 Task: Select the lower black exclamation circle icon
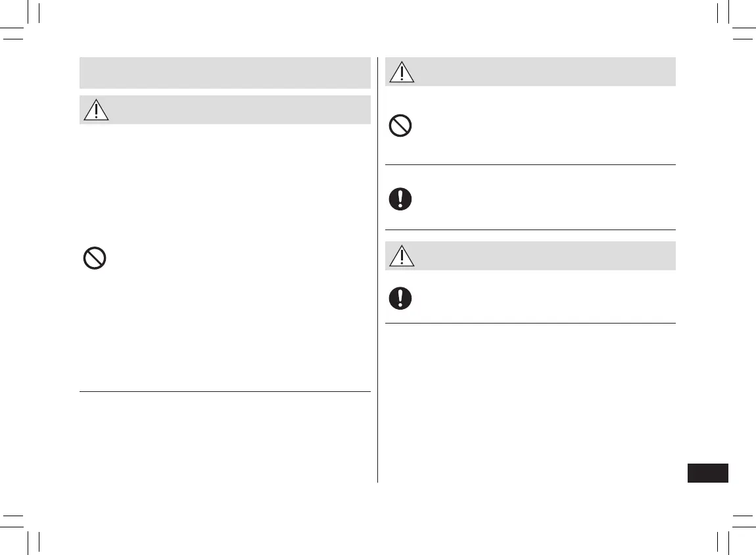400,299
